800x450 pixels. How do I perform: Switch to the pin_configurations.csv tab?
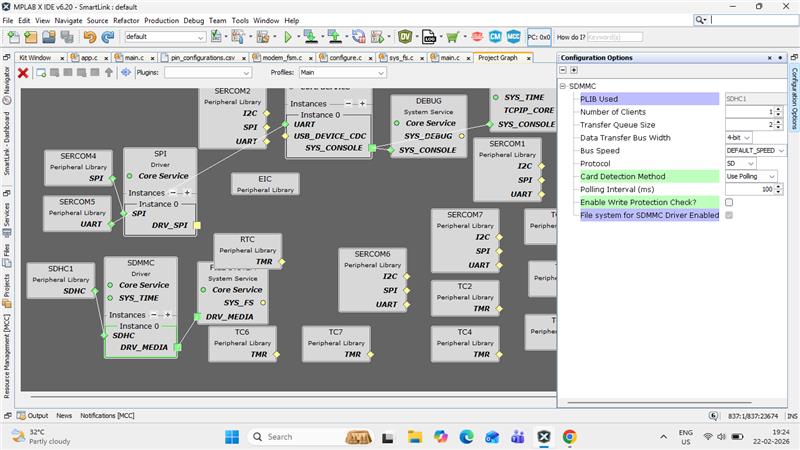[x=202, y=58]
